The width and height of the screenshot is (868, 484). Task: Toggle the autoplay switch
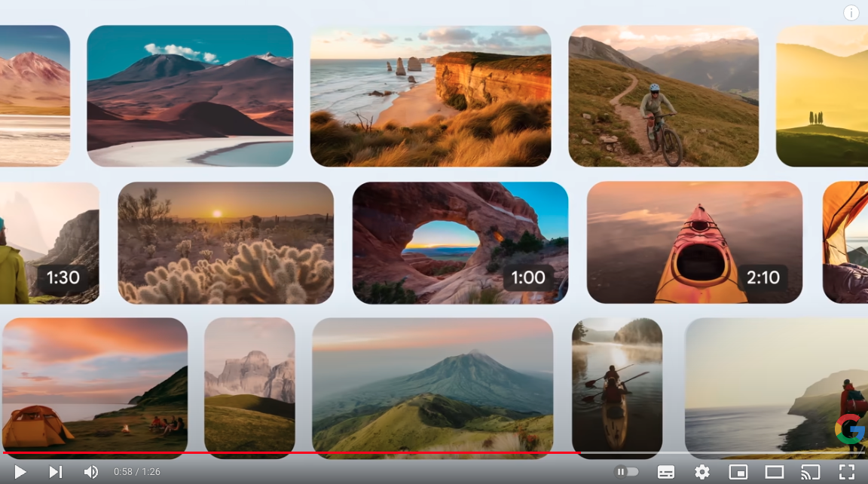point(627,472)
